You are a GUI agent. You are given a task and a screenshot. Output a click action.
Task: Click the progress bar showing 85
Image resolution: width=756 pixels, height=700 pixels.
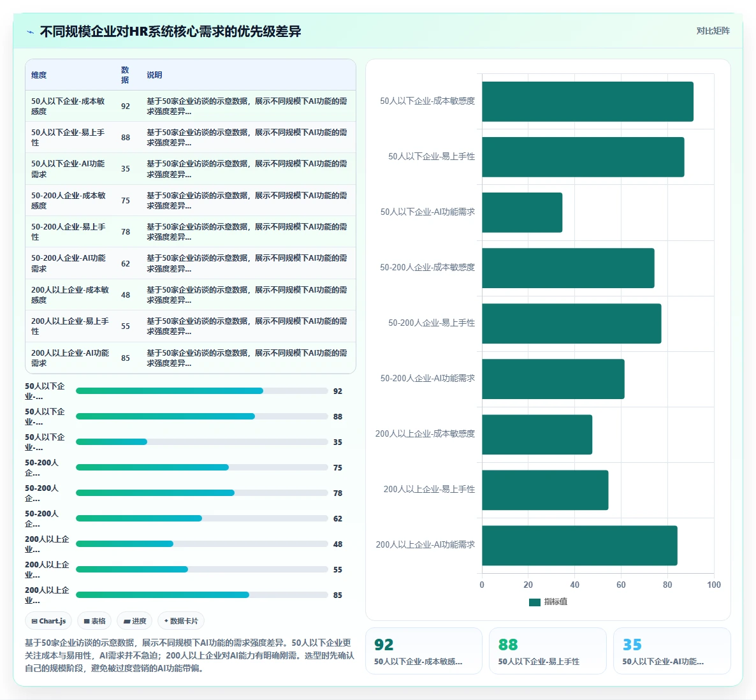click(202, 595)
